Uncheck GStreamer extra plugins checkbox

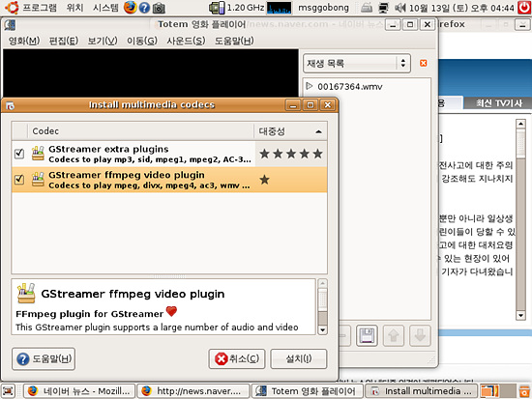click(19, 154)
